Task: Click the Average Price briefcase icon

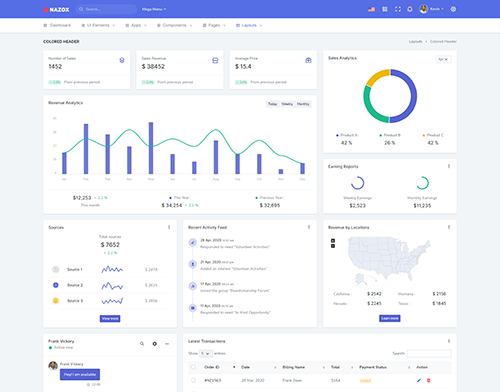Action: point(308,60)
